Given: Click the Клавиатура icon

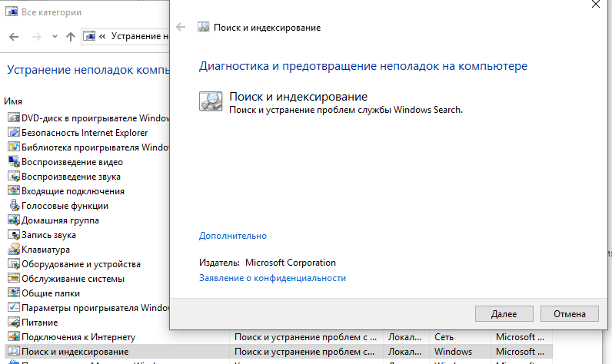Looking at the screenshot, I should pyautogui.click(x=14, y=250).
